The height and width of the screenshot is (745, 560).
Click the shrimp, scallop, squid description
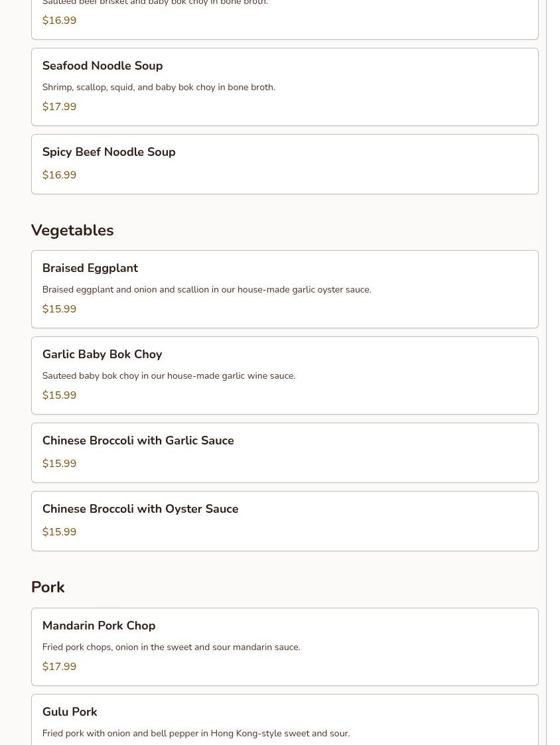[159, 88]
